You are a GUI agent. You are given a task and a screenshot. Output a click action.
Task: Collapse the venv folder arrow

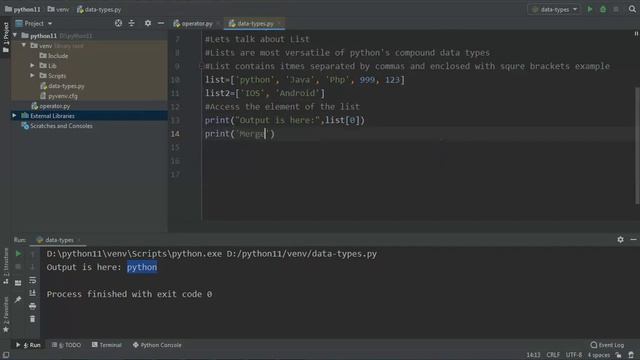pos(24,45)
